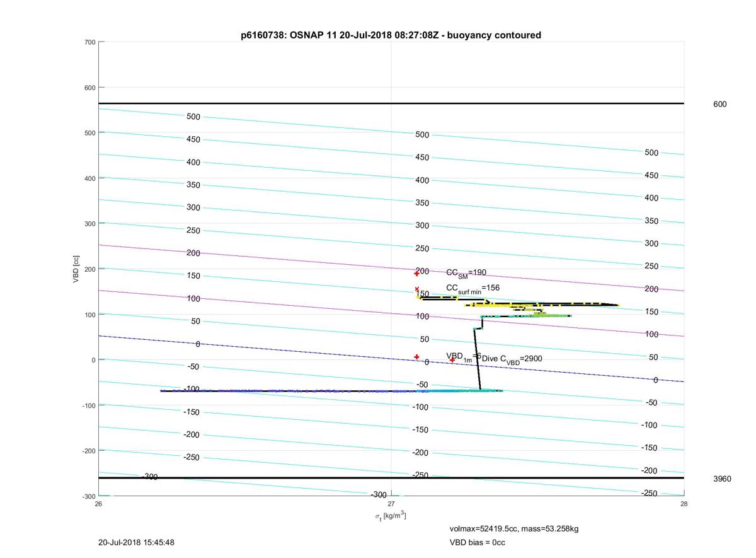
Task: Click the red plus marker beside CC SM=190
Action: [x=416, y=273]
